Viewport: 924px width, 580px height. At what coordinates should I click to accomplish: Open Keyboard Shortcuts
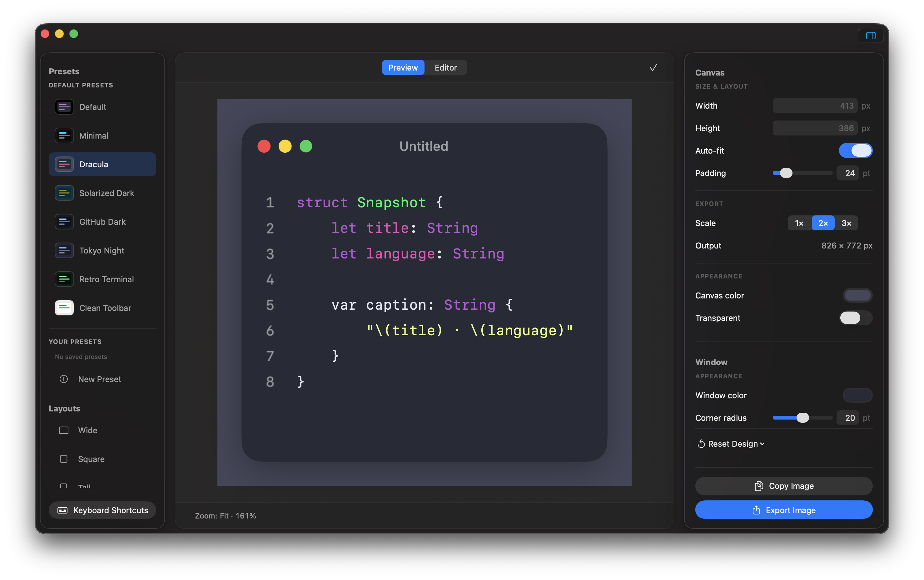[102, 510]
